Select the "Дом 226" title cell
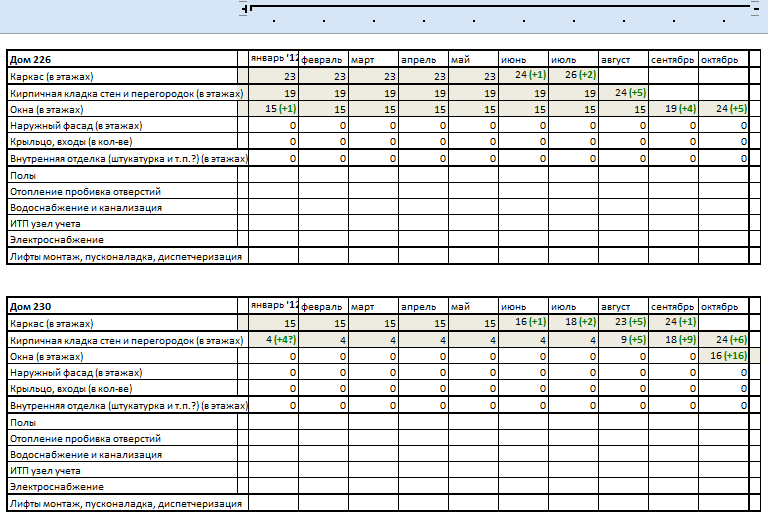 pos(122,60)
